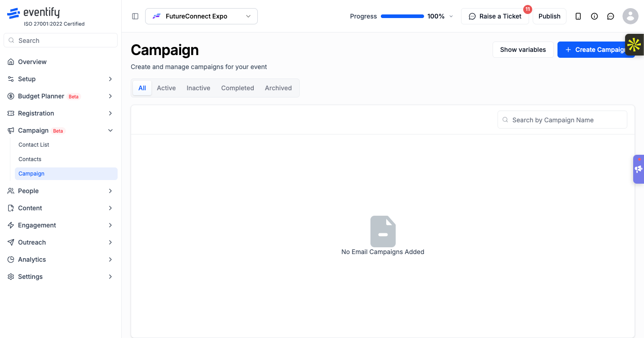Image resolution: width=644 pixels, height=338 pixels.
Task: Expand the Content section chevron
Action: 110,208
